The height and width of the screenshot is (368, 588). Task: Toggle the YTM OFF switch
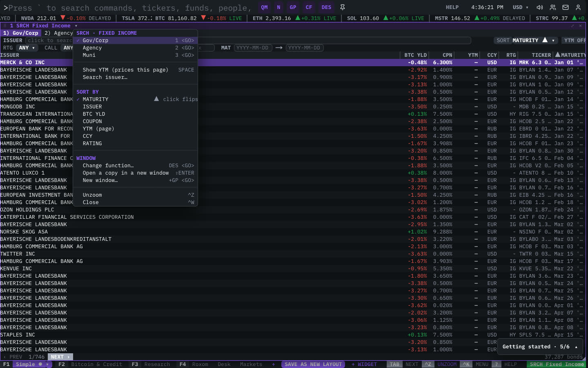click(575, 40)
